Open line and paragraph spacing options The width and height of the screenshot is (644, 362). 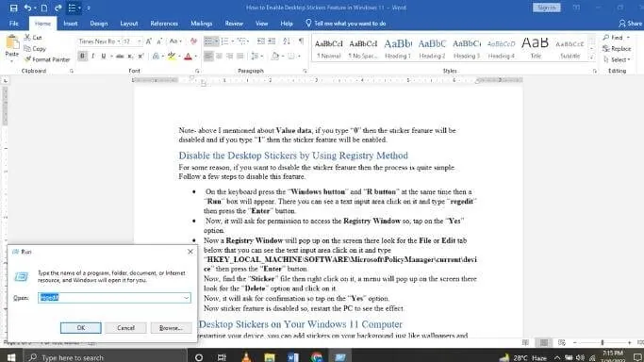click(x=255, y=56)
